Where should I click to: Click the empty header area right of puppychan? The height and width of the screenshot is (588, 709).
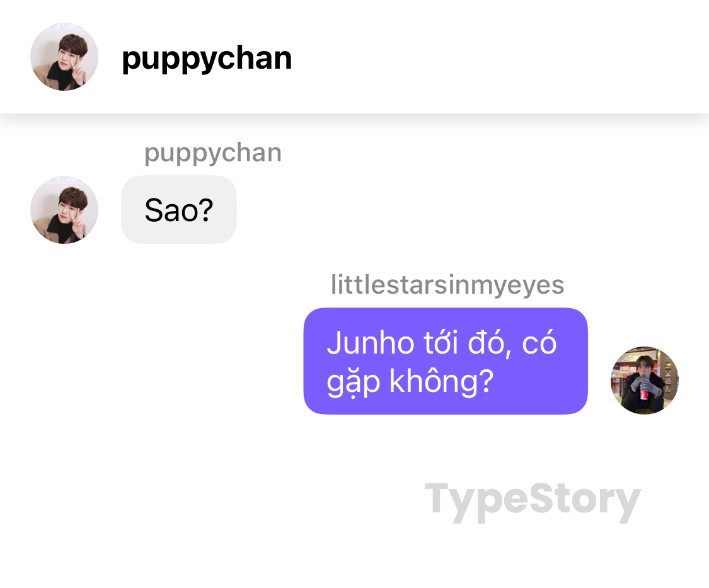click(497, 57)
